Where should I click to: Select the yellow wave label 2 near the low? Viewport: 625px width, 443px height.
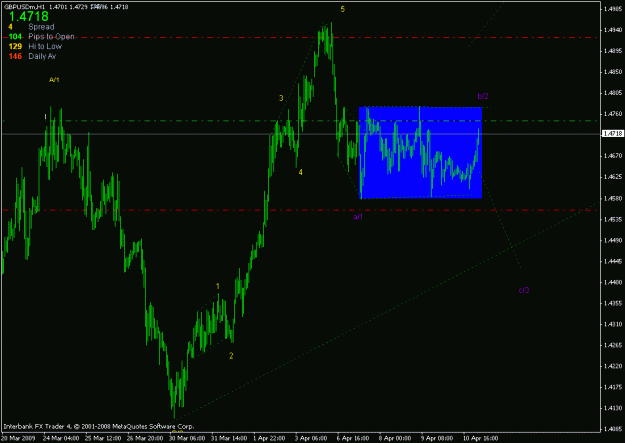click(x=231, y=356)
